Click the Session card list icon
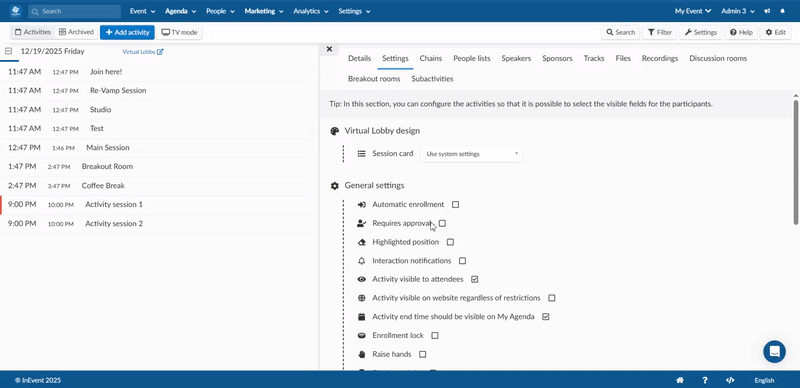The width and height of the screenshot is (800, 388). click(362, 154)
